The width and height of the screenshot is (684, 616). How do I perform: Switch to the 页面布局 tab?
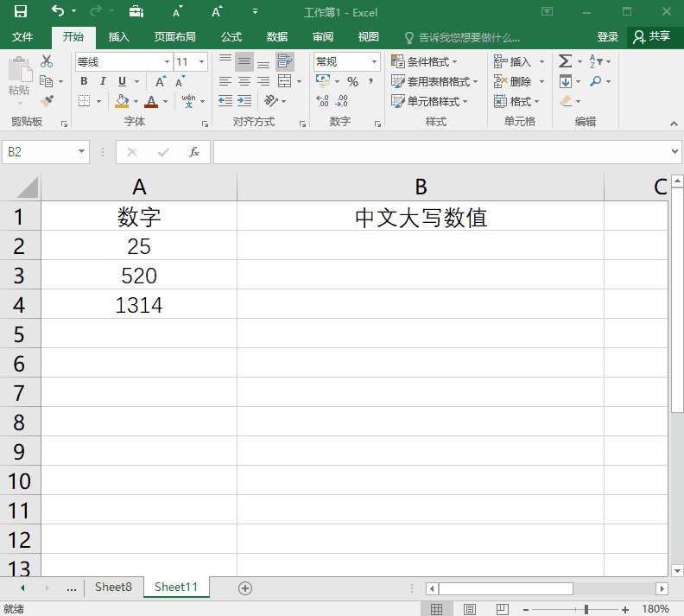[174, 37]
